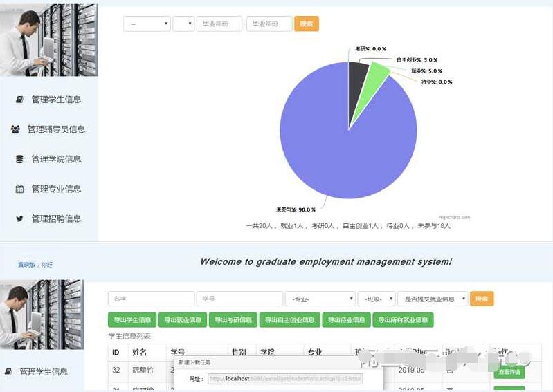Click the book icon beside 管理学生信息
Screen dimensions: 553x392
pos(20,100)
